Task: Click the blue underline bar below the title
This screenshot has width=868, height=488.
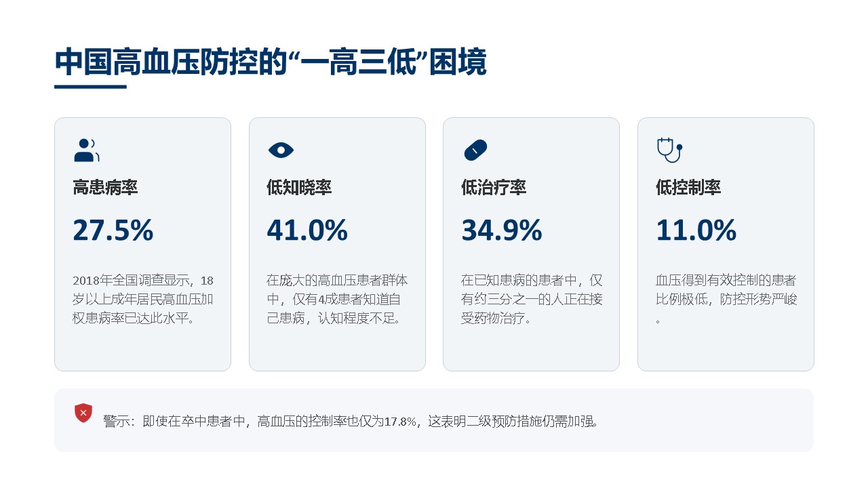Action: point(90,87)
